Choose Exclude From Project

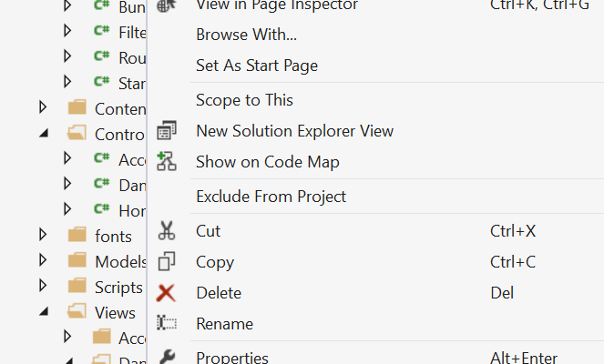(x=271, y=197)
